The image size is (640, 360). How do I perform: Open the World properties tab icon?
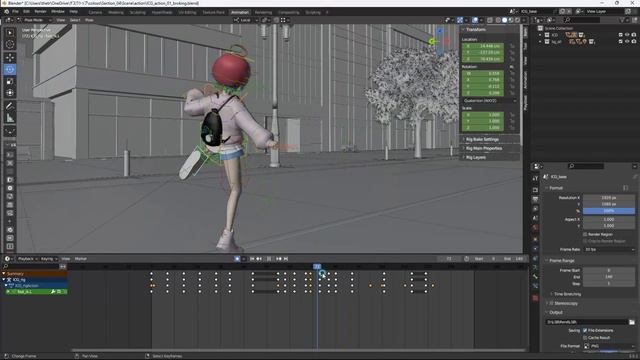(536, 227)
